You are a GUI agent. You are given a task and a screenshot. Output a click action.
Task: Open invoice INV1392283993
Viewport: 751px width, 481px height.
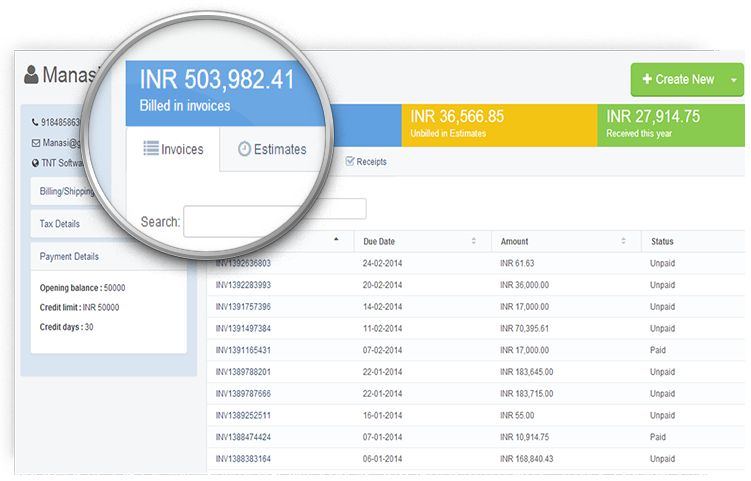(x=243, y=285)
